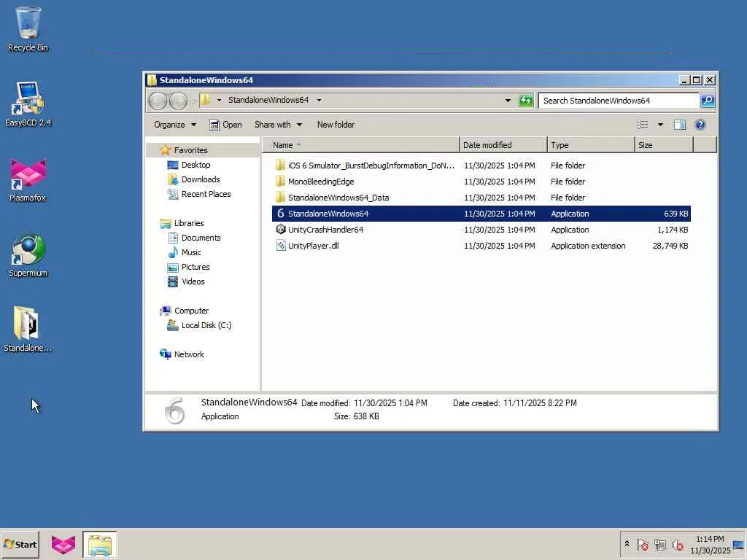Select Recent Places in the navigation pane

(x=206, y=194)
